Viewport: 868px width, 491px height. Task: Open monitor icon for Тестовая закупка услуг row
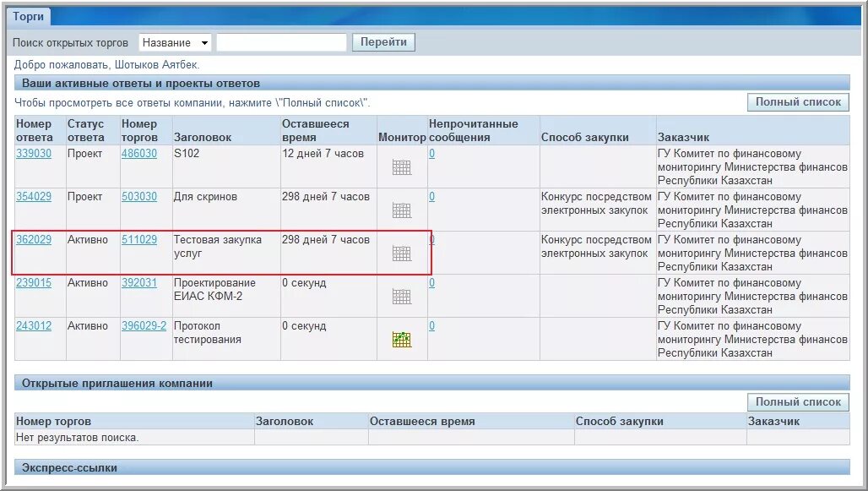pyautogui.click(x=402, y=254)
